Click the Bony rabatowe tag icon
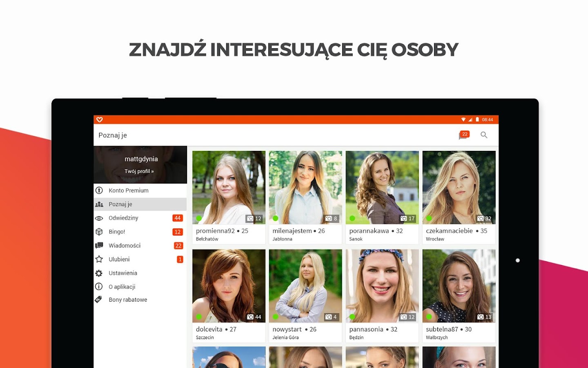 98,300
